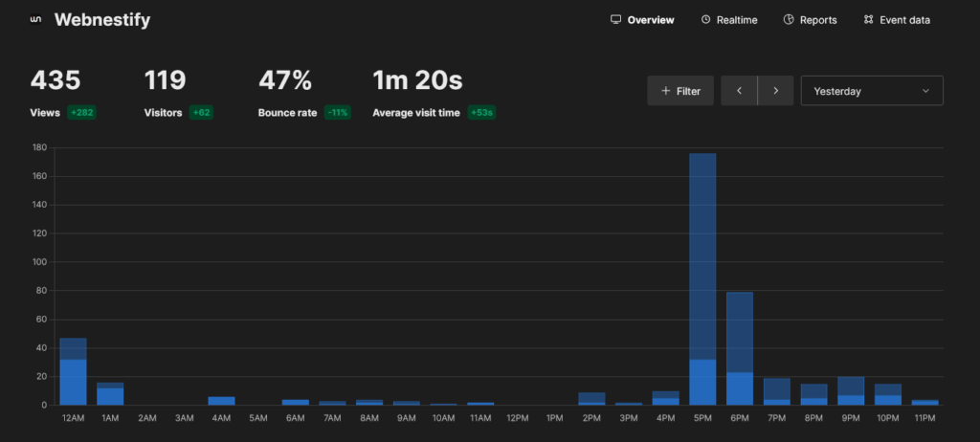Click the Reports pie chart icon
Image resolution: width=980 pixels, height=442 pixels.
click(x=789, y=20)
